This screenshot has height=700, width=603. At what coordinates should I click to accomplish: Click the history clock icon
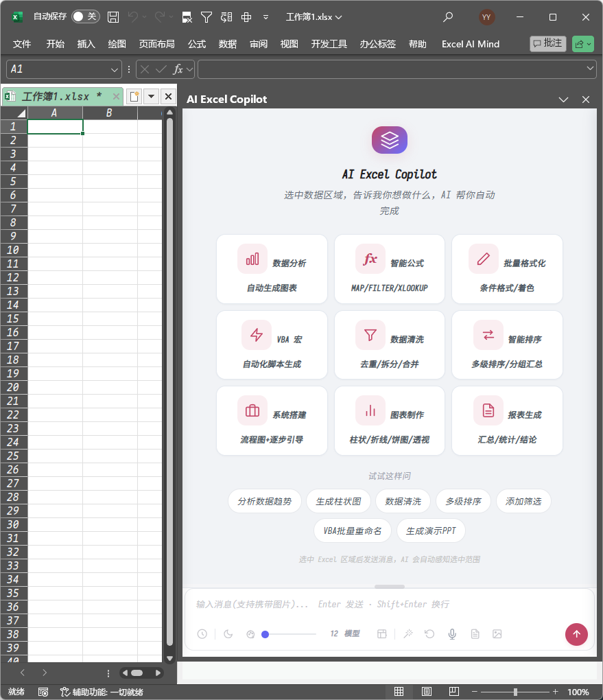point(202,634)
